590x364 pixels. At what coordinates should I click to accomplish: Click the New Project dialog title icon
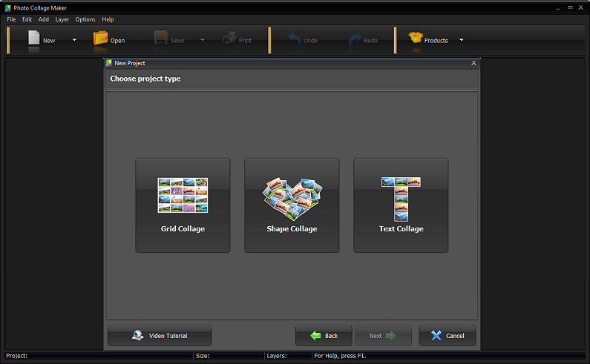[x=109, y=63]
